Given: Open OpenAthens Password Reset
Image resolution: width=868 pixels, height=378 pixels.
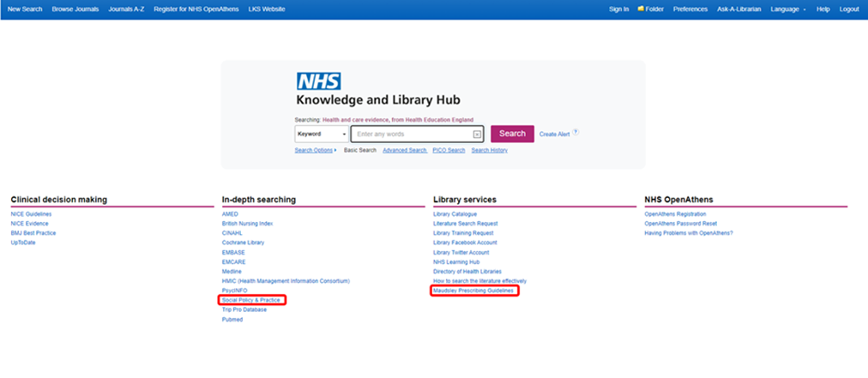Looking at the screenshot, I should pyautogui.click(x=681, y=224).
